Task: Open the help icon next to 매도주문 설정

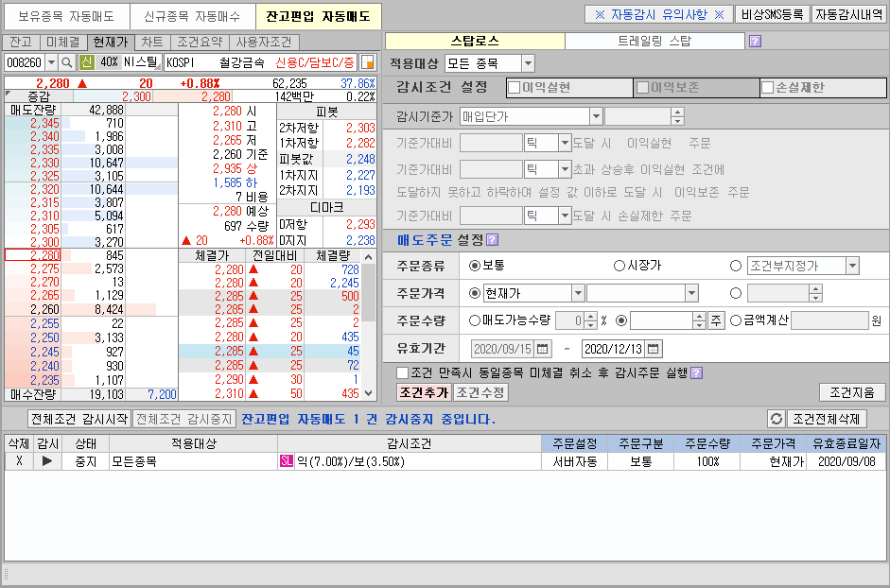Action: [493, 239]
